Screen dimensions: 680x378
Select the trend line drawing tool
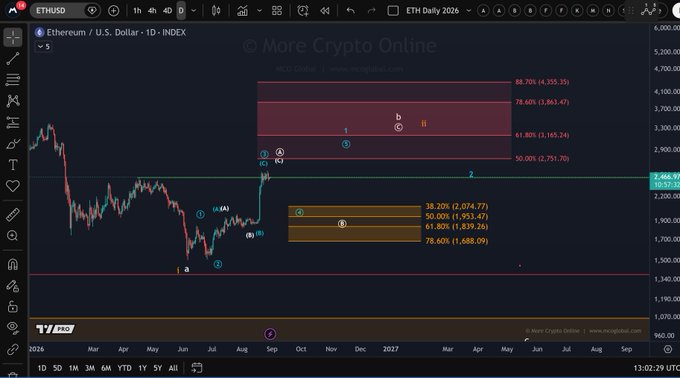(13, 59)
